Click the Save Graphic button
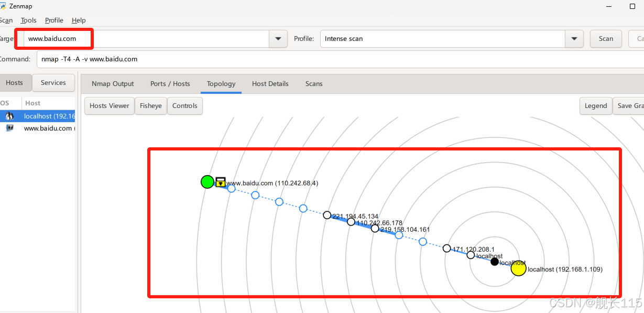 [x=629, y=105]
